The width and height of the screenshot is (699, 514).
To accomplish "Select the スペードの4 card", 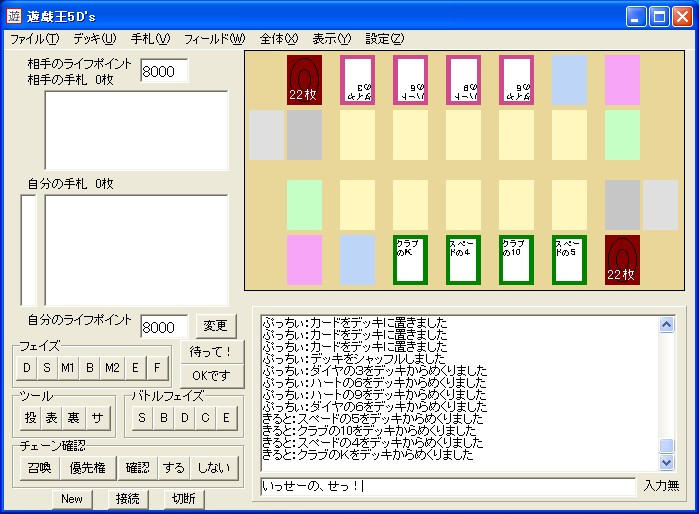I will tap(463, 260).
